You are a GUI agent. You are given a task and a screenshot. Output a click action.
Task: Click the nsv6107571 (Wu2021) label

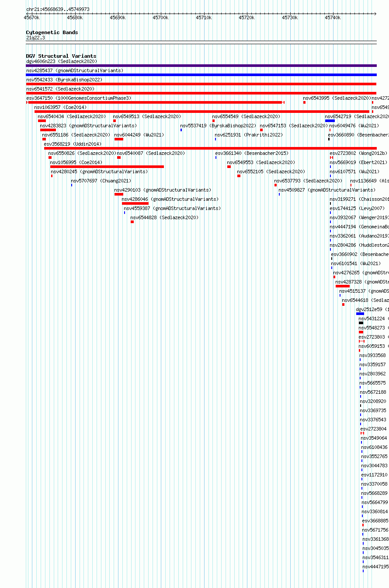(354, 171)
